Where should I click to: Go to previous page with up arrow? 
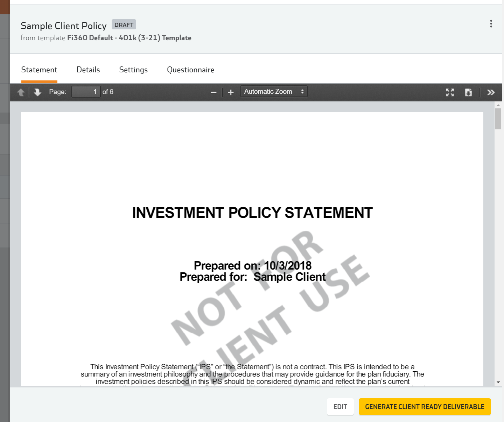[21, 92]
